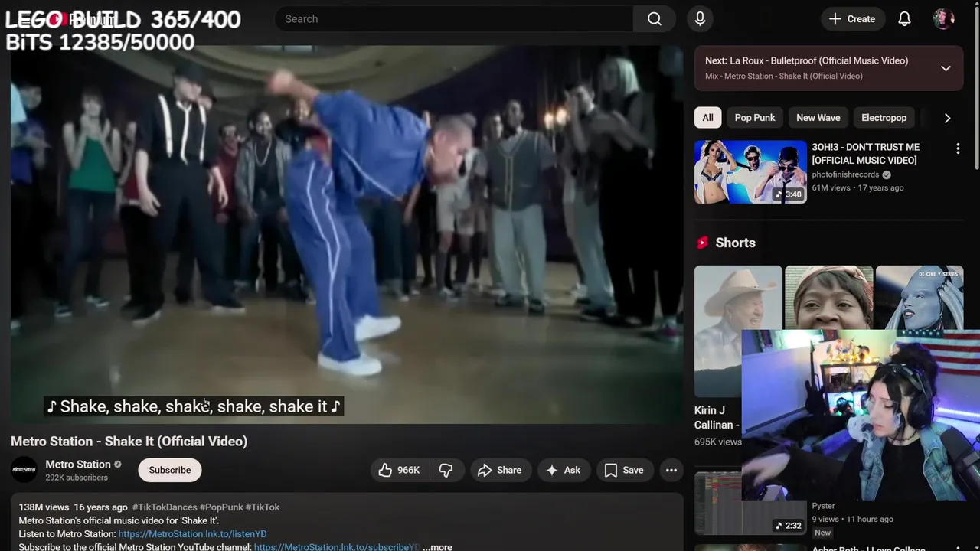Select the New Wave filter chip

818,117
